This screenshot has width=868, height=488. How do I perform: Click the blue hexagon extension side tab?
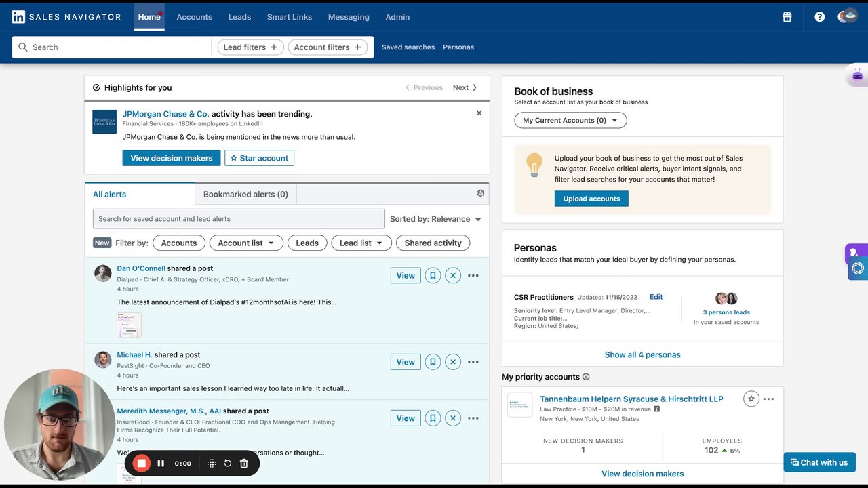(858, 268)
